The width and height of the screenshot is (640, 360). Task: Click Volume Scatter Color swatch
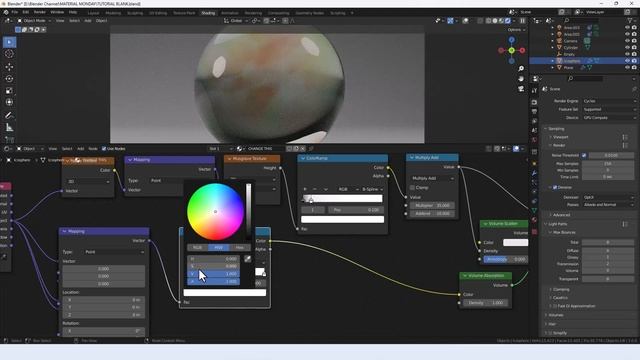coord(516,242)
